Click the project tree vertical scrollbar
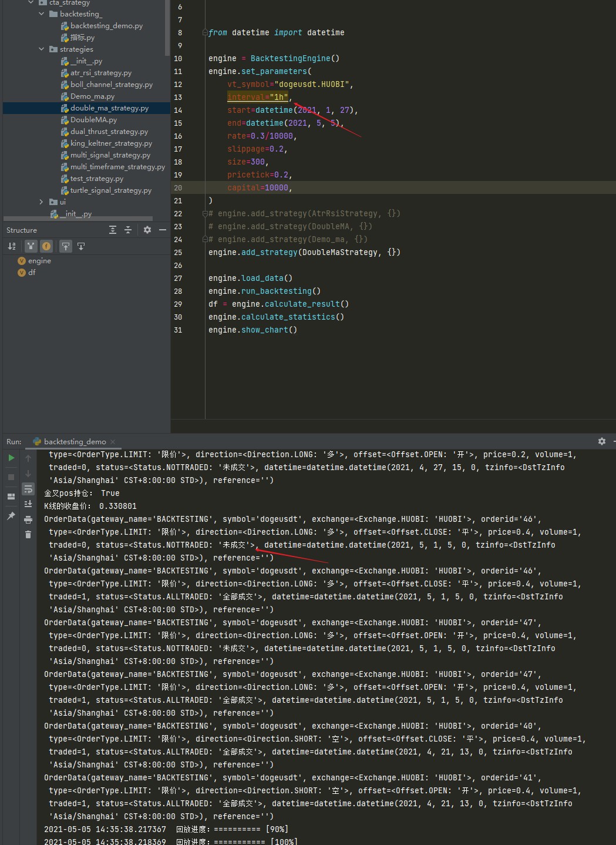Image resolution: width=616 pixels, height=845 pixels. point(168,27)
